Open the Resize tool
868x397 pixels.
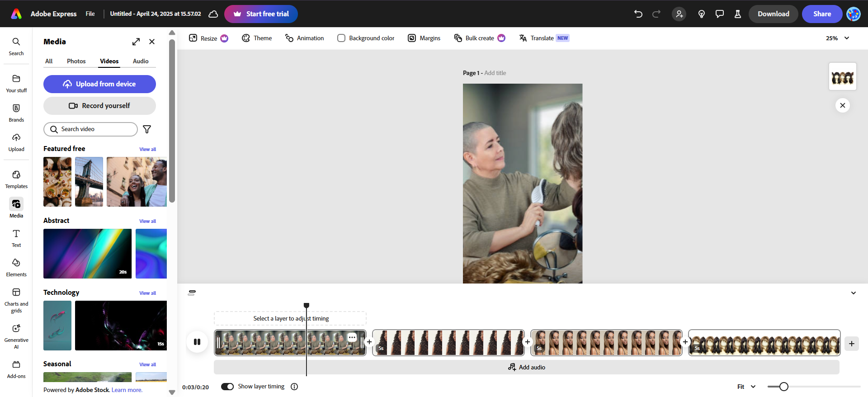tap(208, 38)
